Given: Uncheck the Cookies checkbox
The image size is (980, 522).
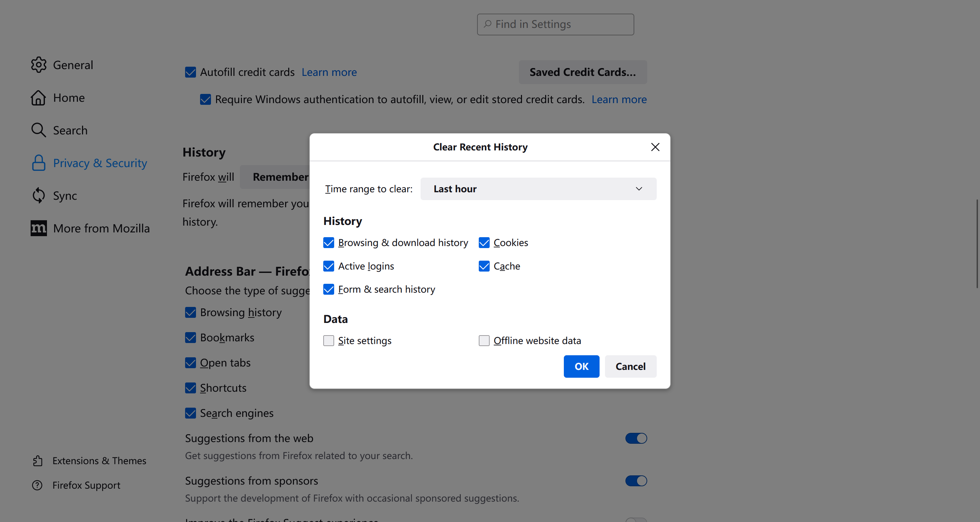Looking at the screenshot, I should tap(484, 243).
